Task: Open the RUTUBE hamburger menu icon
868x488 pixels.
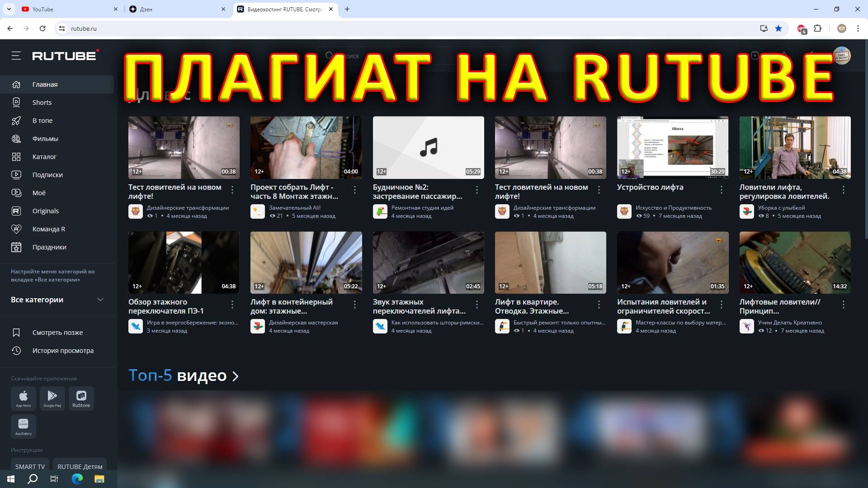Action: [16, 56]
